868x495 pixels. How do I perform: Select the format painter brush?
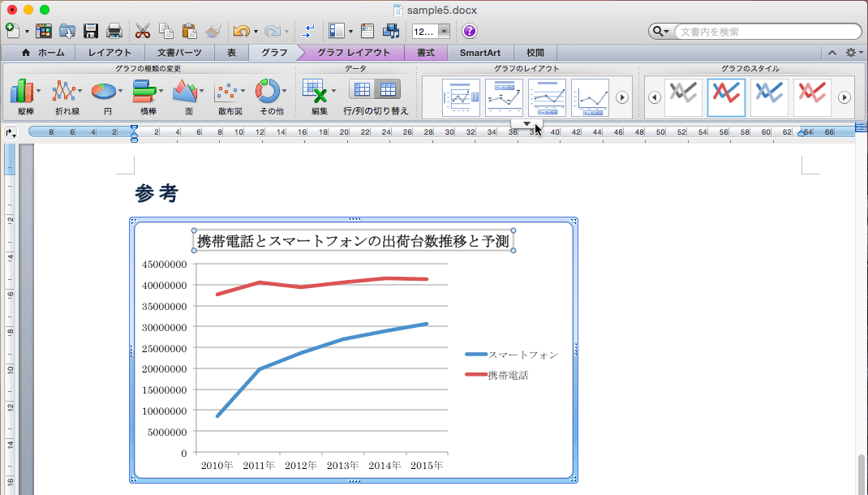click(x=213, y=31)
